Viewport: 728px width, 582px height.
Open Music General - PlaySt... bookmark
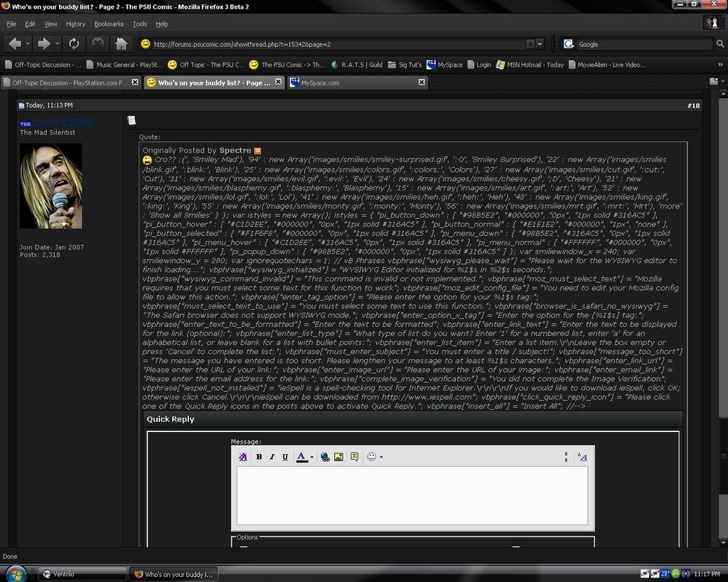[124, 65]
